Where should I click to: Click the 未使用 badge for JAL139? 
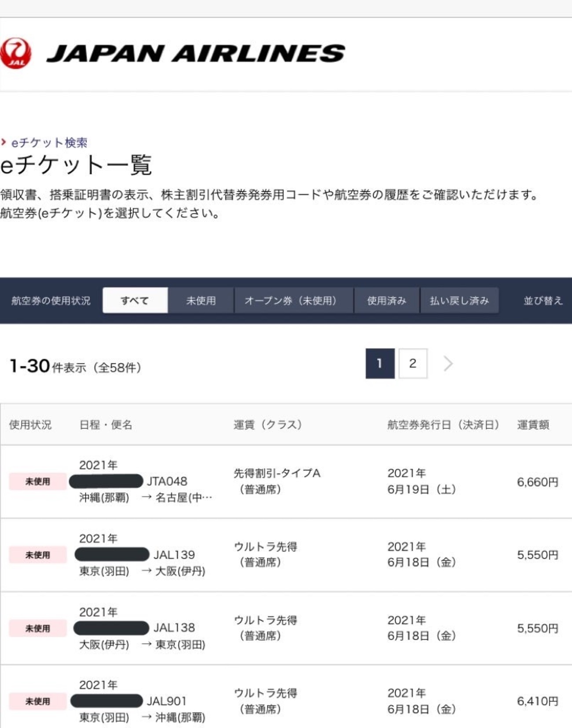click(x=38, y=555)
